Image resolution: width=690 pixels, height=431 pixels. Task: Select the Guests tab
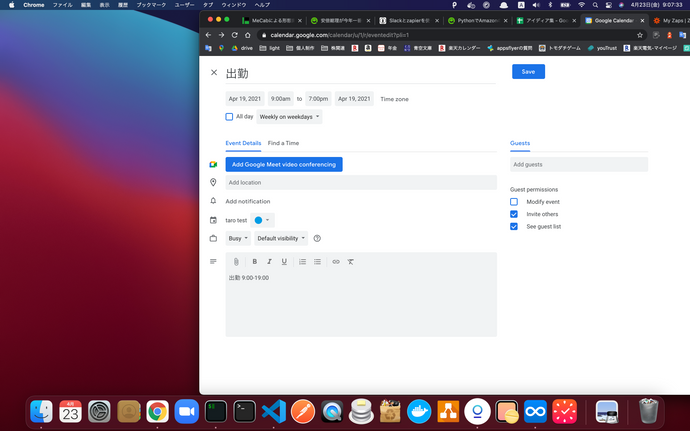tap(520, 143)
